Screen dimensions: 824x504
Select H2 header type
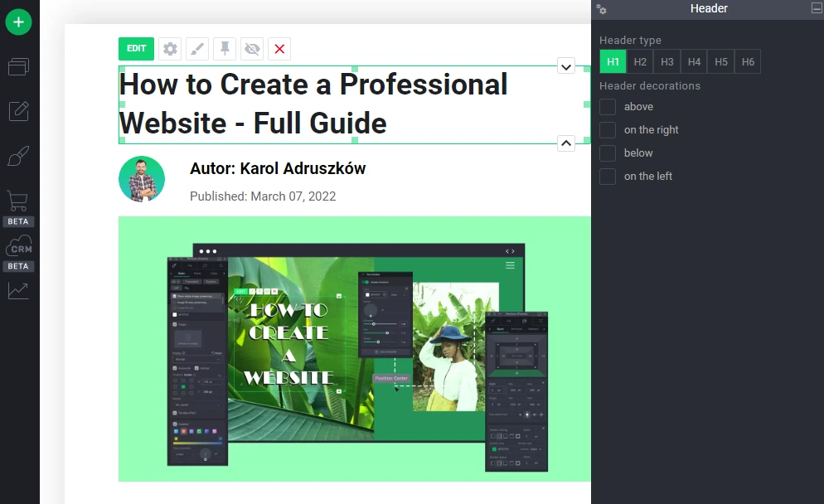click(640, 62)
